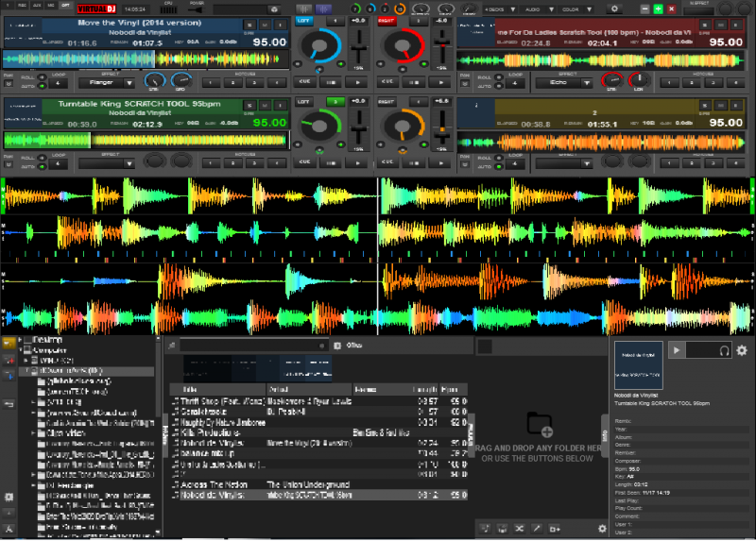Click the grey waveform view icon in top bar
This screenshot has width=756, height=541.
[x=303, y=9]
